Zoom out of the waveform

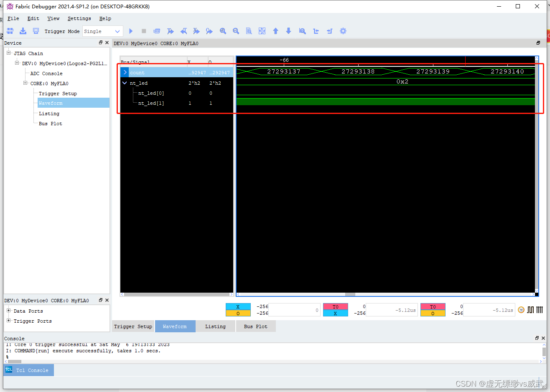click(236, 31)
